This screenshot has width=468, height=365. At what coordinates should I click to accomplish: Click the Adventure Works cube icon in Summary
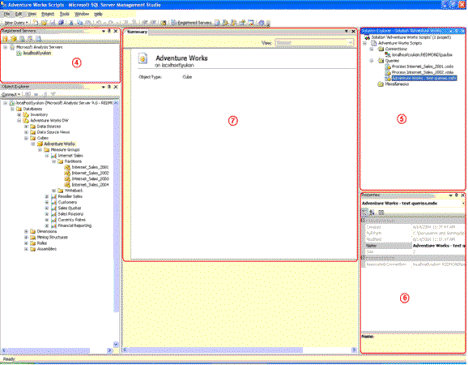coord(143,58)
